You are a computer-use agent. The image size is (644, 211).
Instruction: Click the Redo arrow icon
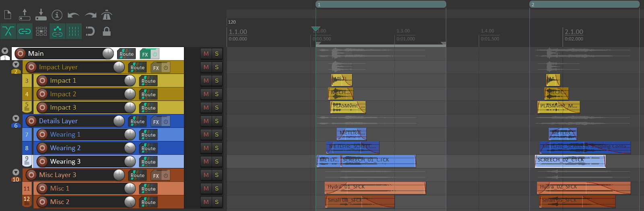[91, 15]
